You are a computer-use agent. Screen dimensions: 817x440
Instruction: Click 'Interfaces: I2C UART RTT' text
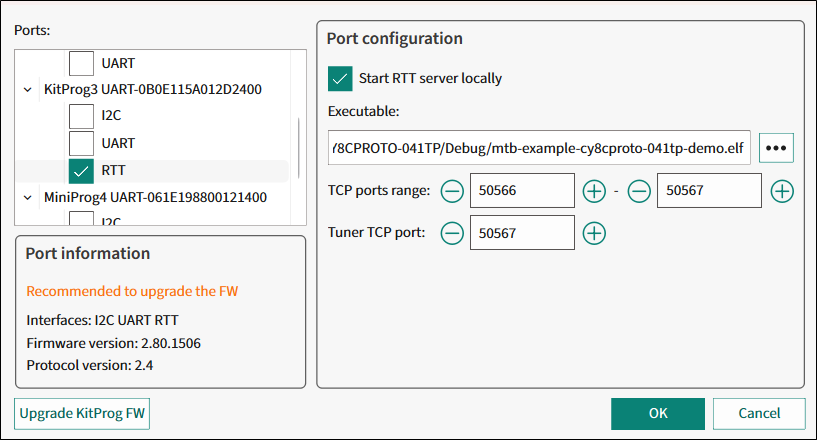pos(102,320)
